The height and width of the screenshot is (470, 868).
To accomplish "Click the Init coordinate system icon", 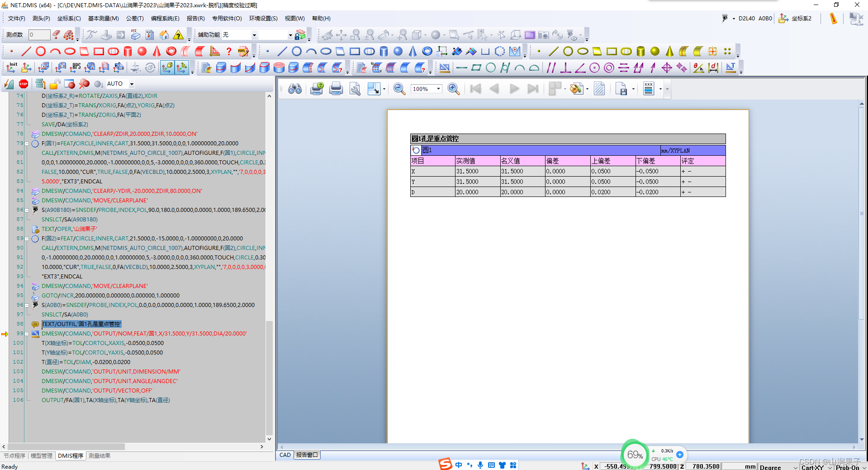I will [x=12, y=67].
